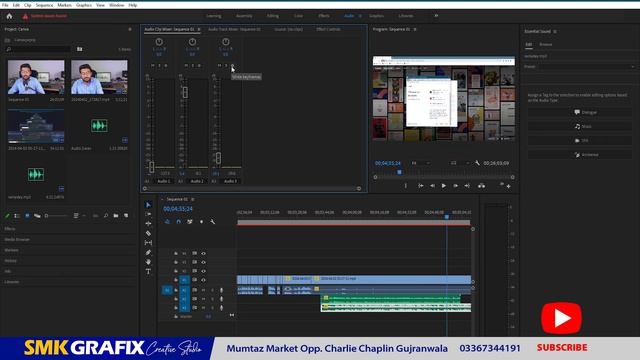Screen dimensions: 640x360
Task: Open Audio Clip Mixer panel menu
Action: tap(199, 29)
